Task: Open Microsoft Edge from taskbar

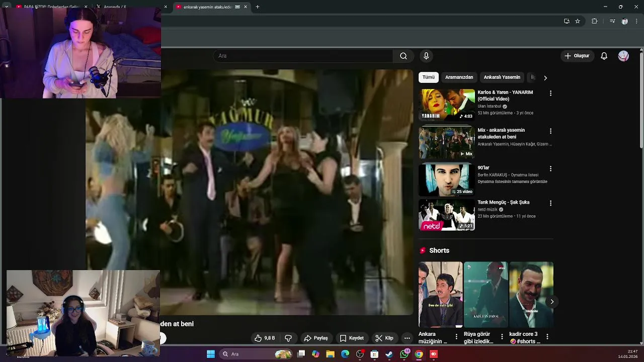Action: [345, 354]
